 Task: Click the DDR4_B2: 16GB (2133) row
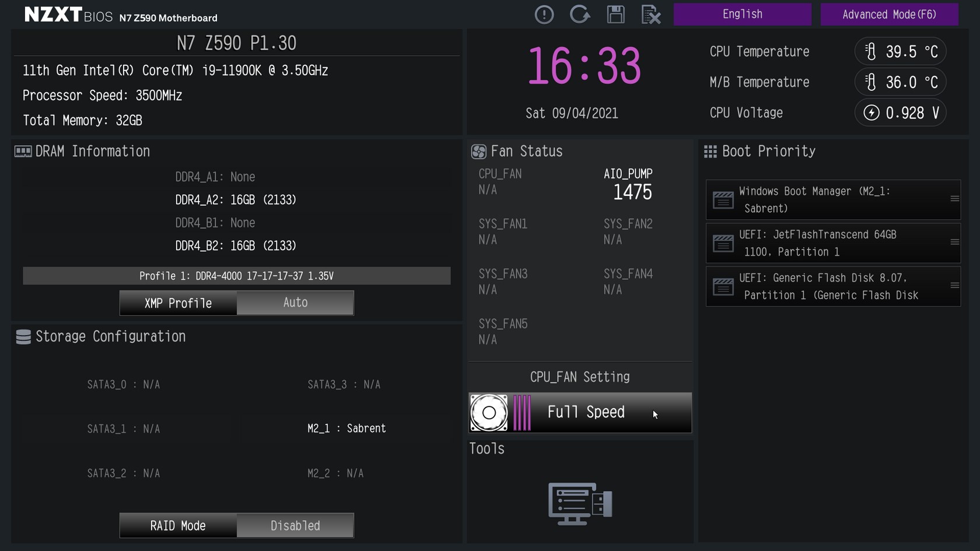point(236,246)
